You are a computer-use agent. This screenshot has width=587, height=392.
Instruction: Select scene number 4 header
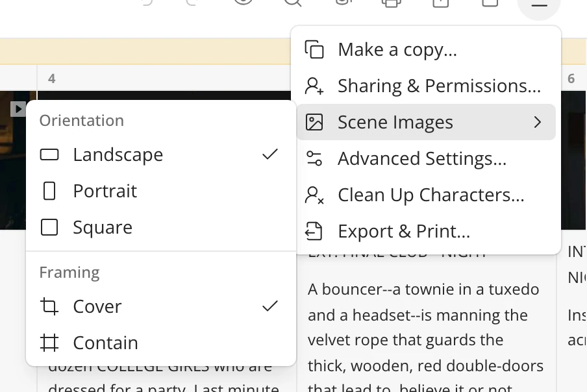tap(52, 79)
